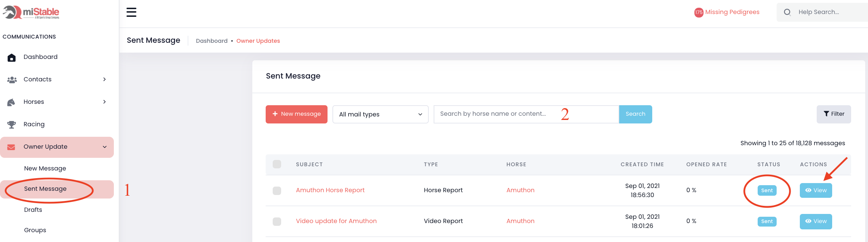Click the Horses horse-head icon

point(11,102)
